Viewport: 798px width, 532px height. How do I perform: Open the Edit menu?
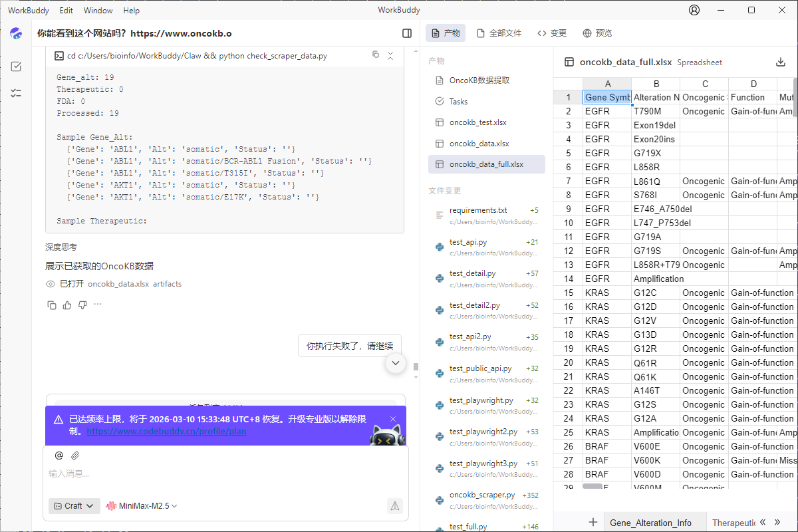[66, 10]
